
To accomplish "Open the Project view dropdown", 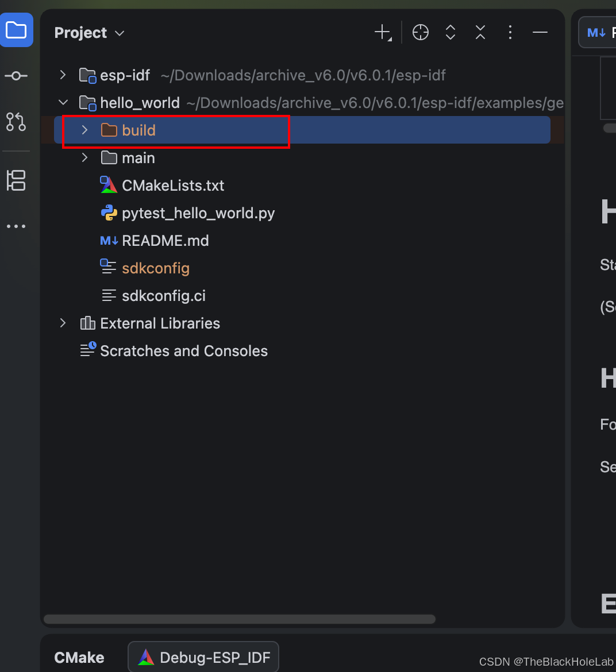I will click(89, 33).
